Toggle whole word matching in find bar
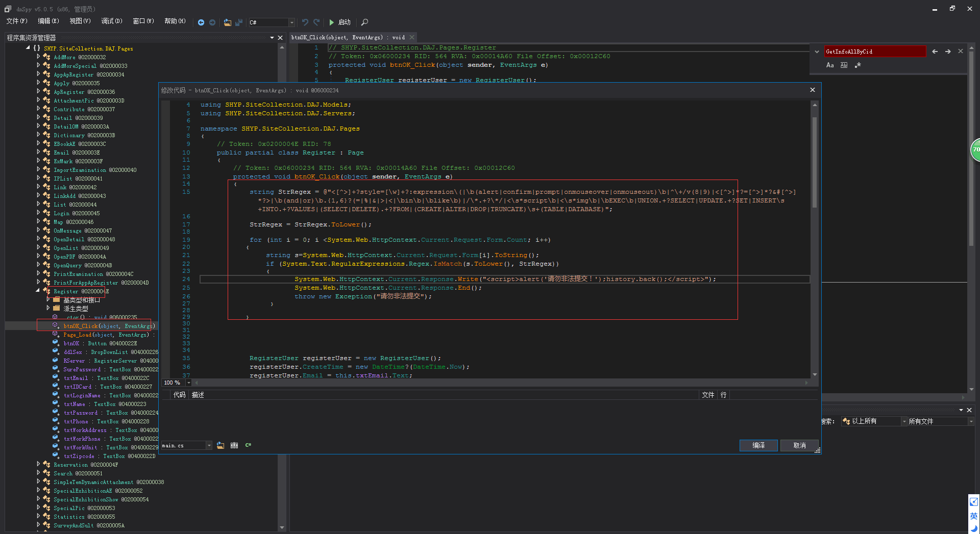 (x=844, y=65)
